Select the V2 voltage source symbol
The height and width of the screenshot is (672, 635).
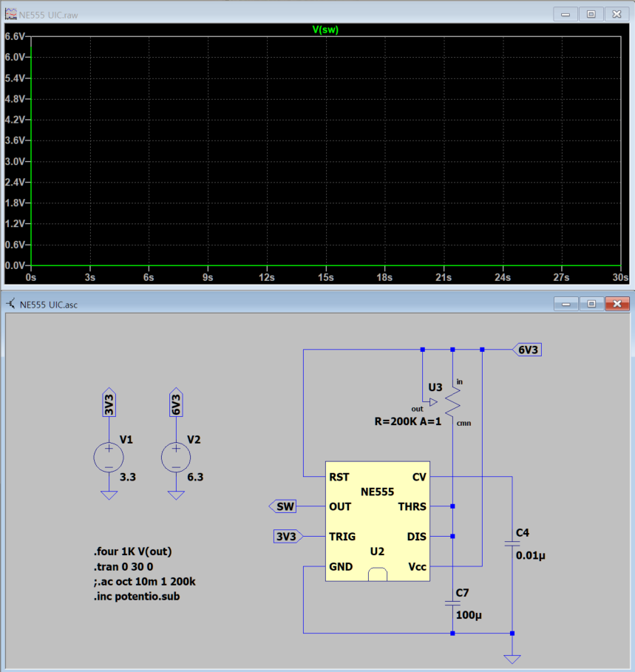pos(176,457)
